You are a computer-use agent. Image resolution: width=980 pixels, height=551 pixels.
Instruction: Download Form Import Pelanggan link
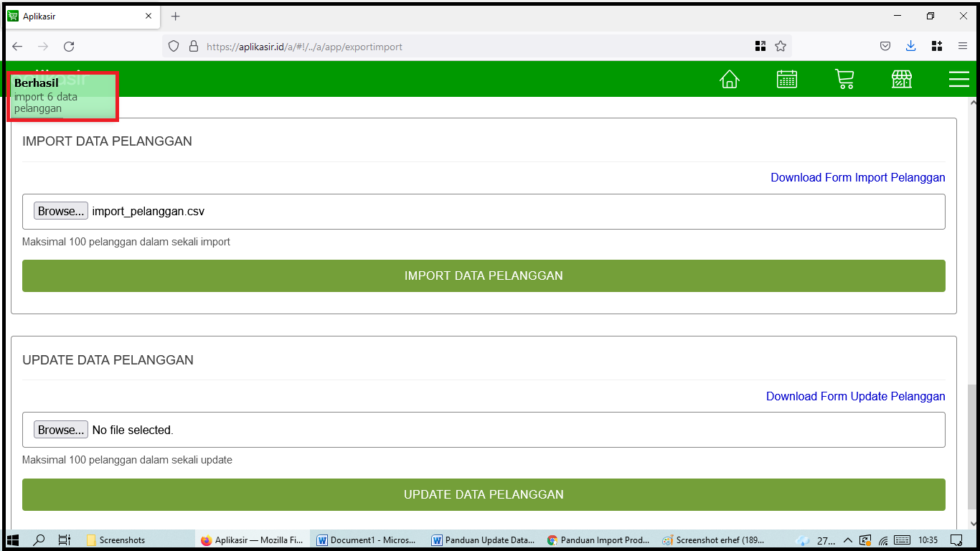[x=857, y=177]
